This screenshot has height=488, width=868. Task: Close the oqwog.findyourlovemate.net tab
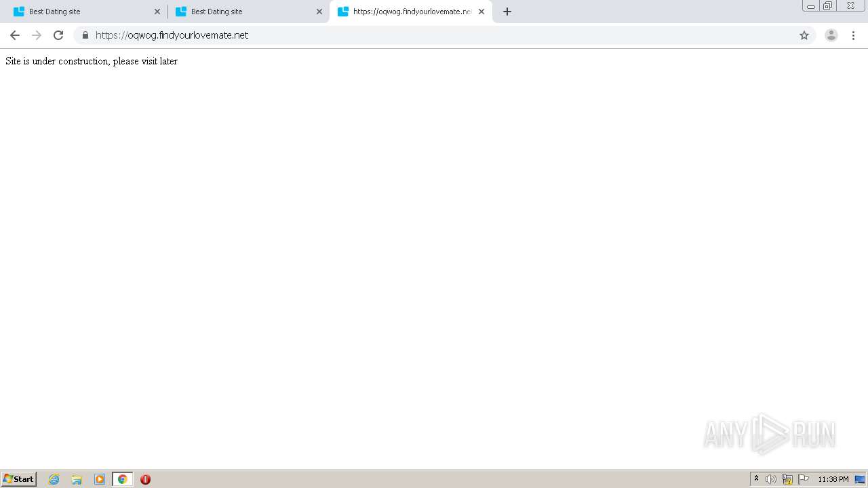coord(481,12)
